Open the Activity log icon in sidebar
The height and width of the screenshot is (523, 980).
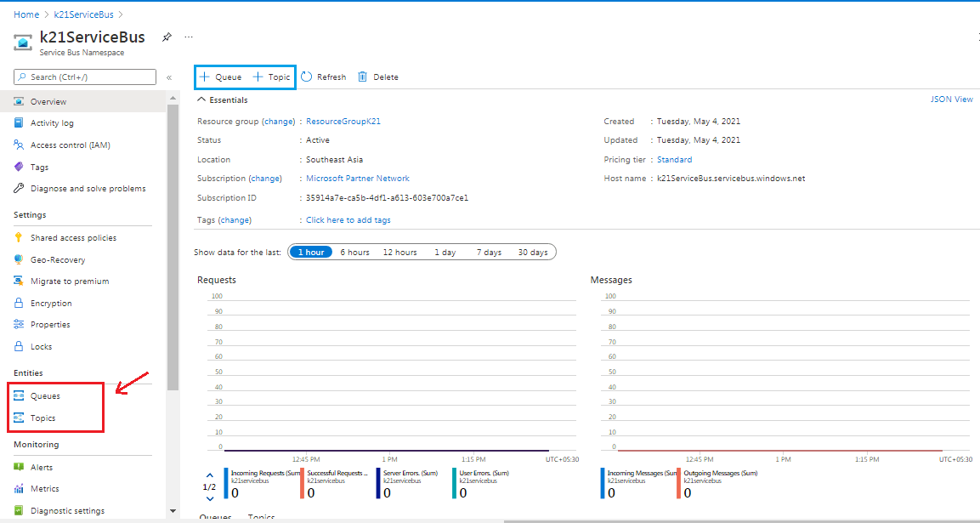pos(20,123)
